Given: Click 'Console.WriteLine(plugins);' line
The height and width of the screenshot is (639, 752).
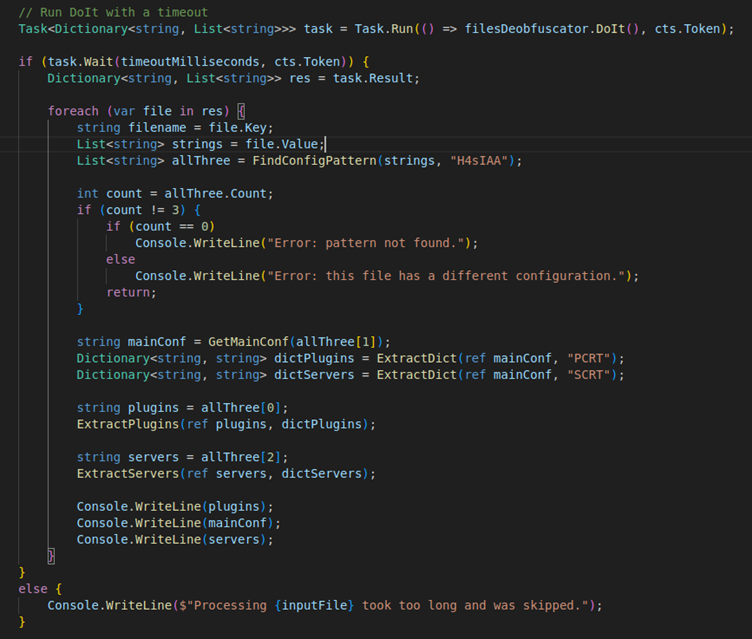Looking at the screenshot, I should pos(175,507).
